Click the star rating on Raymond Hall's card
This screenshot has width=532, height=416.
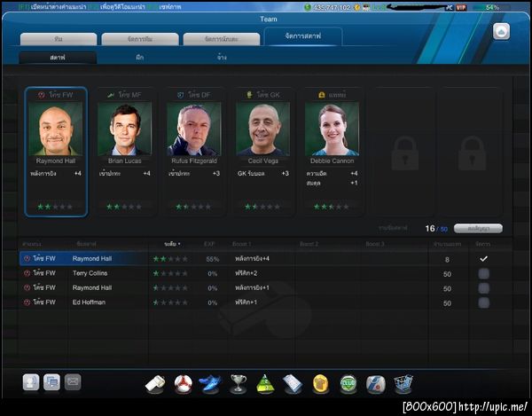pyautogui.click(x=55, y=207)
